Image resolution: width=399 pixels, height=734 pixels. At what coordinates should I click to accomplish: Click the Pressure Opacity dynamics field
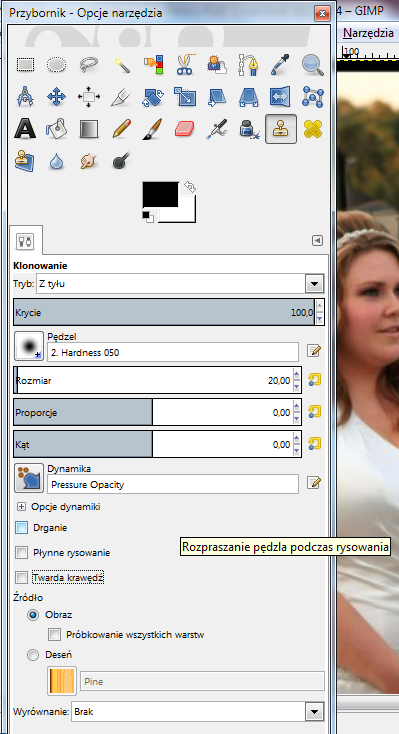[x=173, y=484]
